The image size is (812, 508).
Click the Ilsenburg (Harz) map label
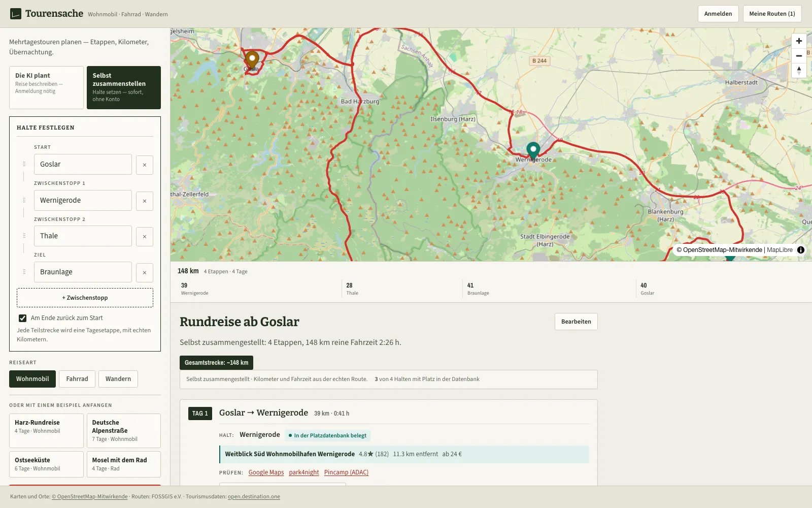[453, 119]
